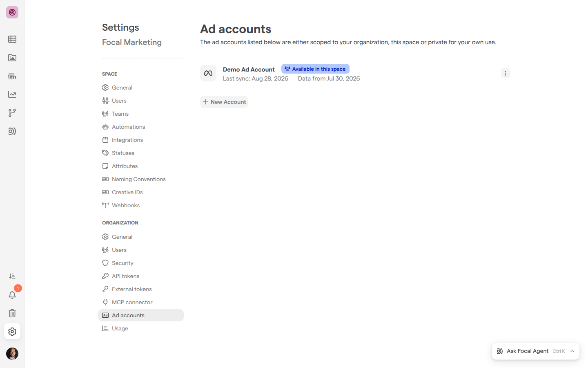Click the New Account button
588x368 pixels.
[x=224, y=102]
